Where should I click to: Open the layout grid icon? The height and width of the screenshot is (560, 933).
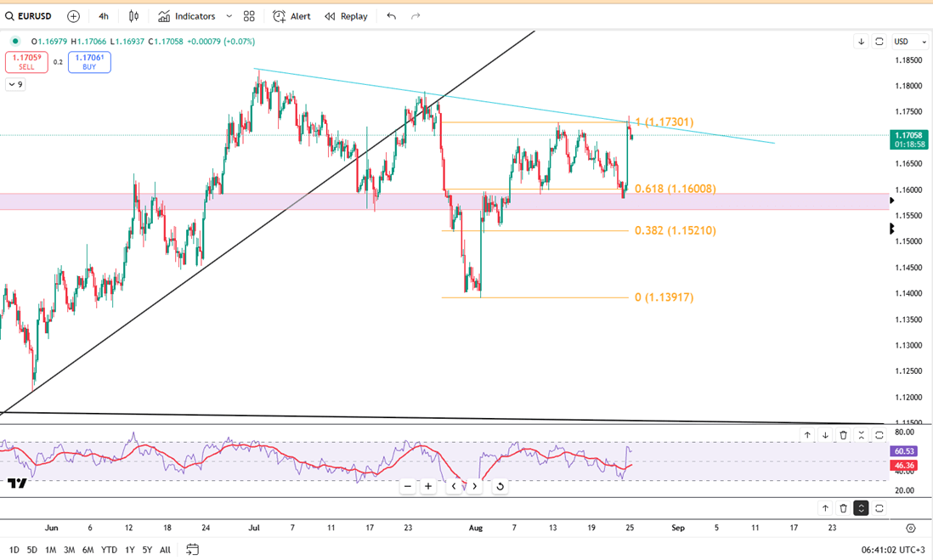coord(249,16)
